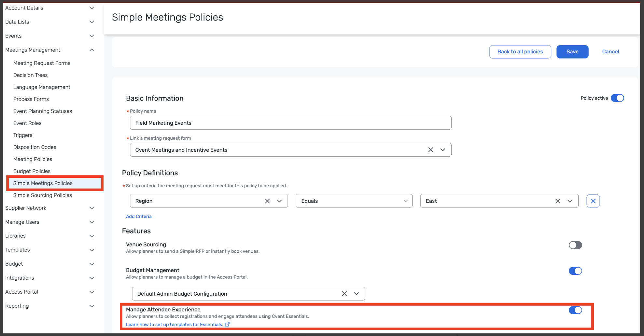Enable the Venue Sourcing toggle

[575, 245]
